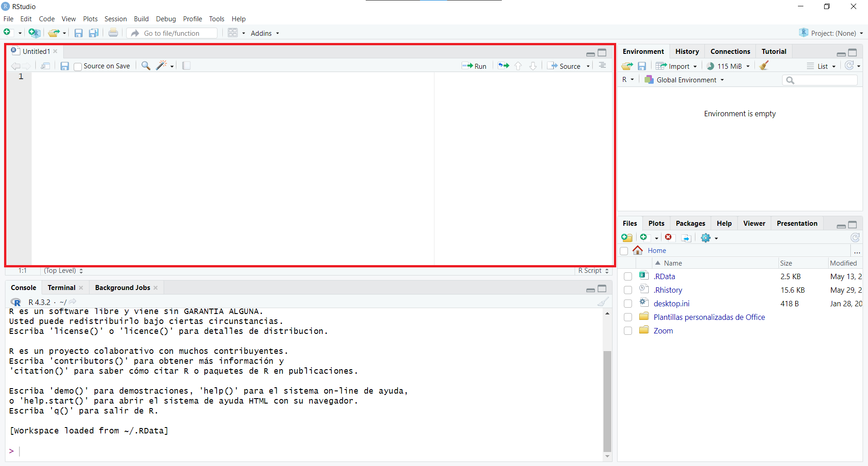Open the Plantillas personalizadas de Office folder
This screenshot has width=868, height=466.
709,317
